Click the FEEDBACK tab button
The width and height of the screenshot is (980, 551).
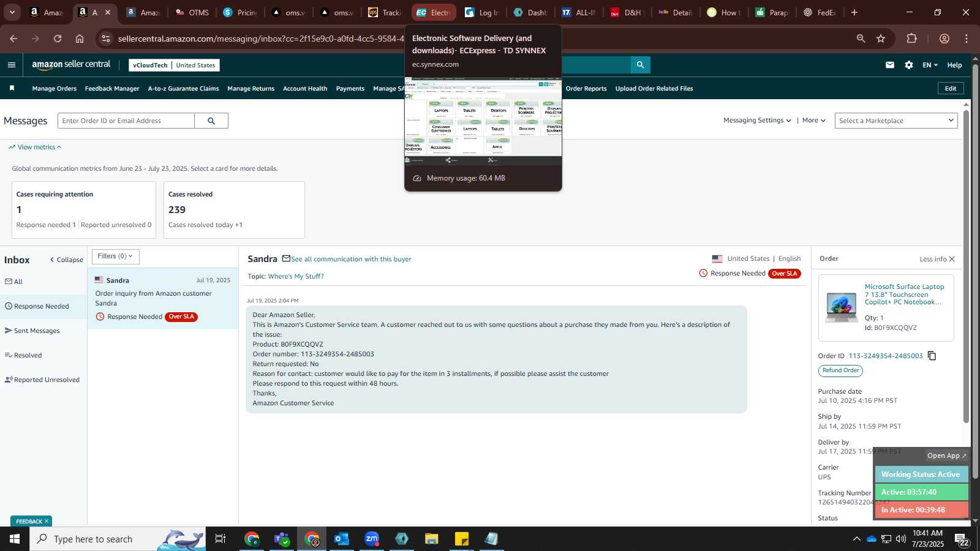coord(31,521)
